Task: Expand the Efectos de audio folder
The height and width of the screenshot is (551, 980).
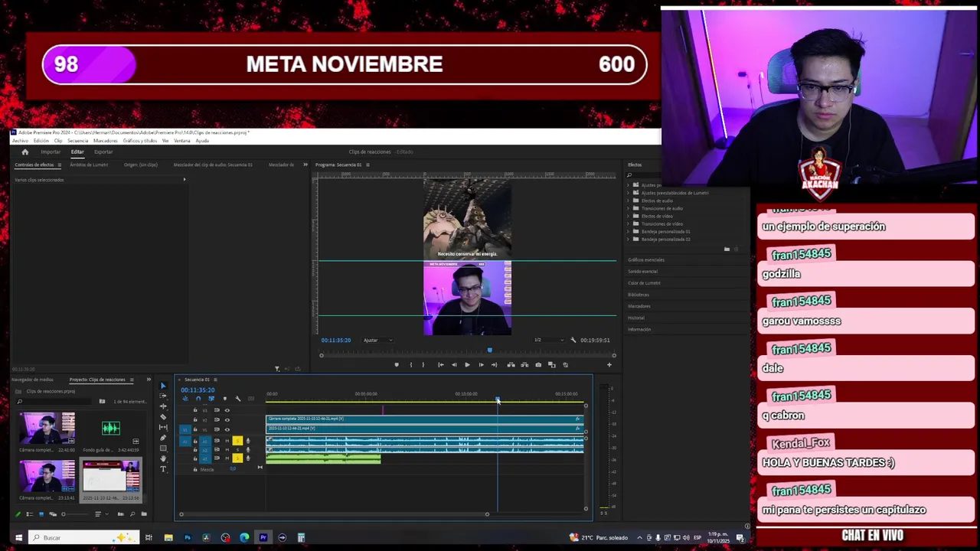Action: coord(629,201)
